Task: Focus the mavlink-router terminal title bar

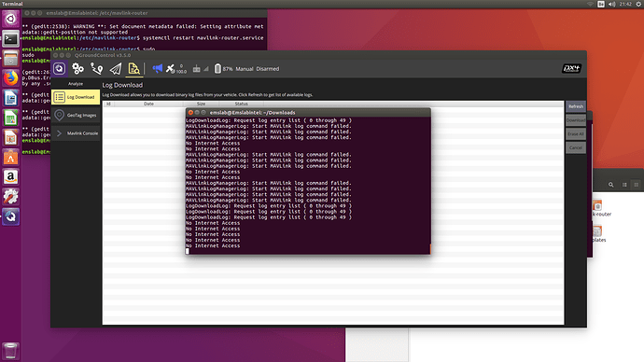Action: (145, 13)
